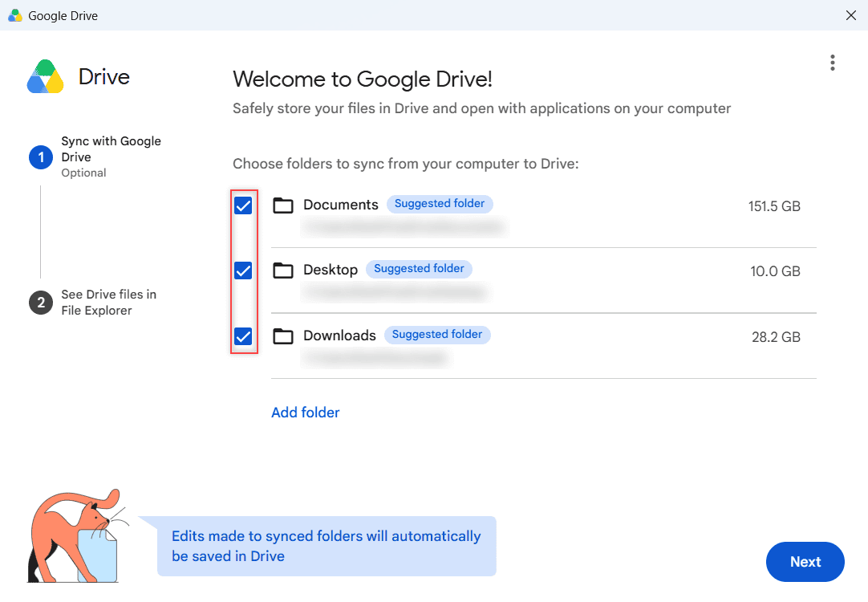The width and height of the screenshot is (868, 602).
Task: Open the three-dot more options menu
Action: tap(832, 63)
